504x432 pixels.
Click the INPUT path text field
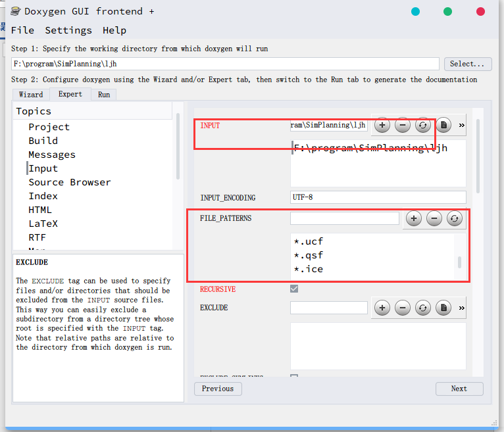329,125
